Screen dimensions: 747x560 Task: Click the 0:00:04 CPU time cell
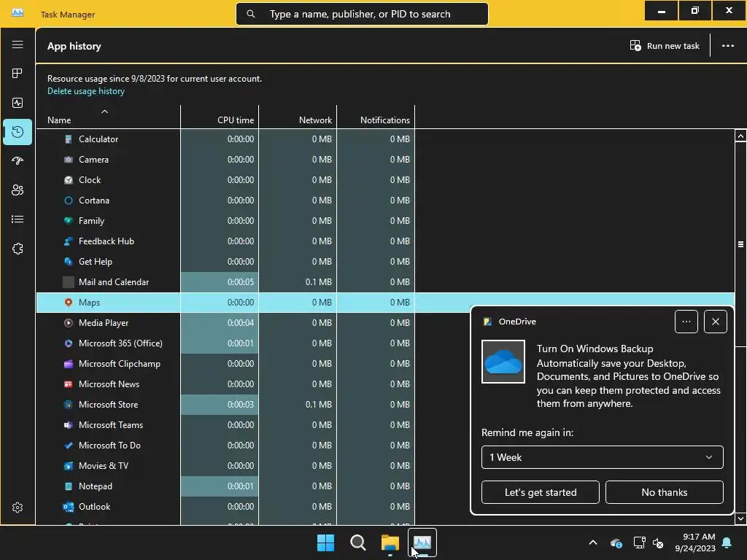220,323
